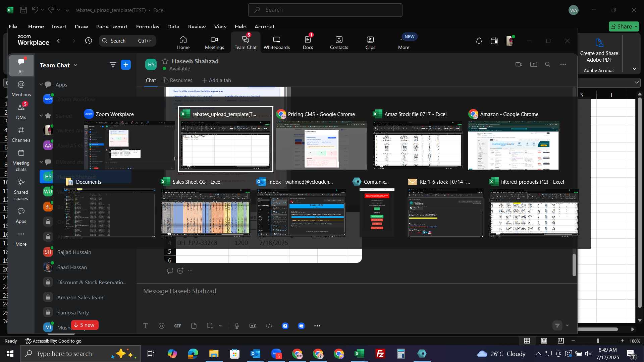Switch to Resources tab
644x362 pixels.
pyautogui.click(x=178, y=80)
